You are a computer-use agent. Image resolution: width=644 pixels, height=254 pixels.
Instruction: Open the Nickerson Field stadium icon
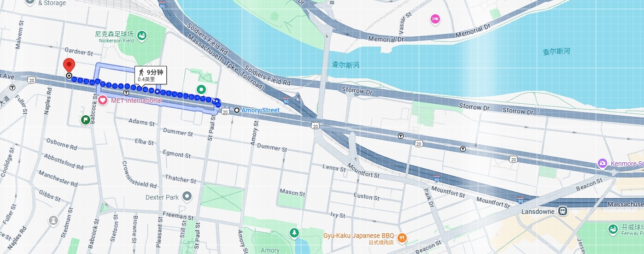coord(142,35)
